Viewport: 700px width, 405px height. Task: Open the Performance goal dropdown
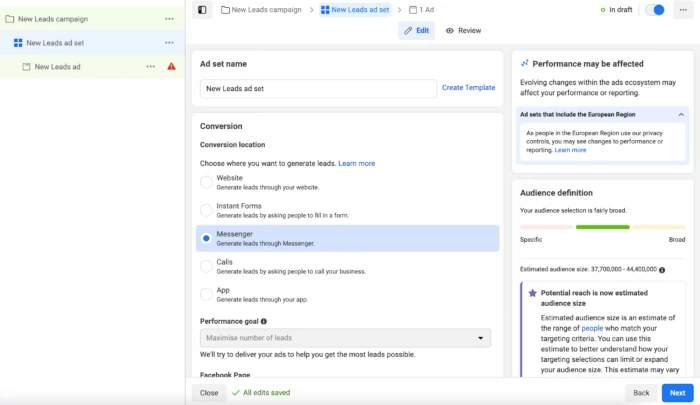345,338
